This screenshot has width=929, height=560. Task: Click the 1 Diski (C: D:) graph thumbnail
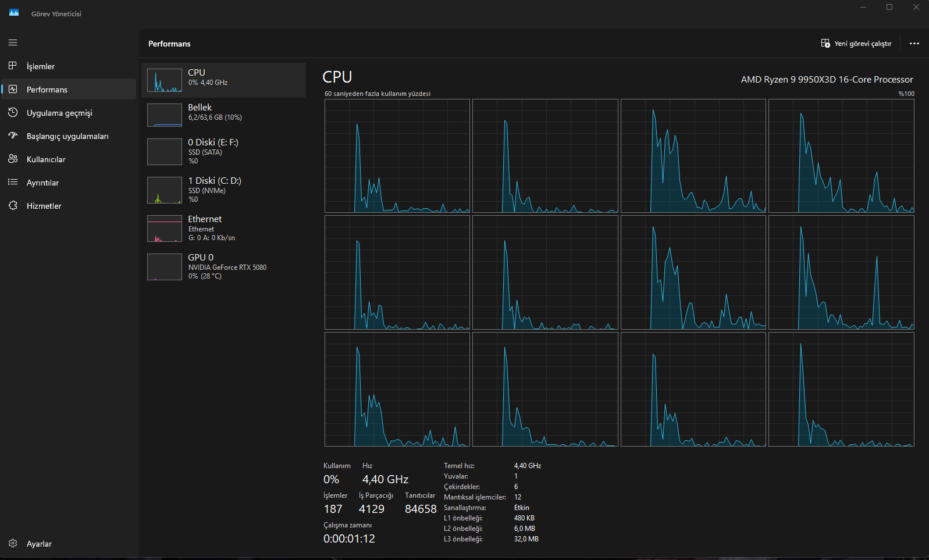pos(165,190)
